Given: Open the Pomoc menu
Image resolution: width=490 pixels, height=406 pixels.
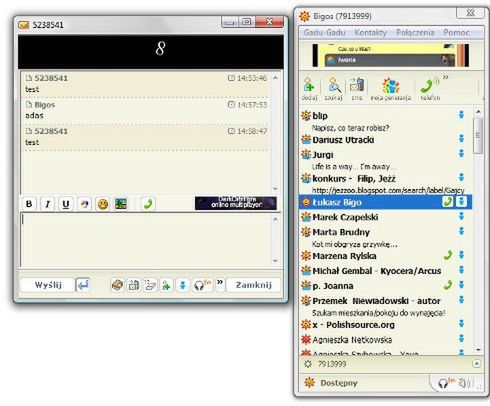Looking at the screenshot, I should [x=456, y=33].
